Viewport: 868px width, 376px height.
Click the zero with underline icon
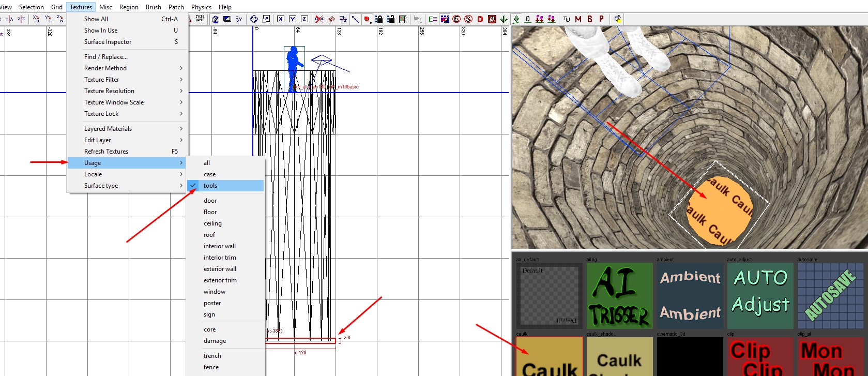tap(528, 19)
